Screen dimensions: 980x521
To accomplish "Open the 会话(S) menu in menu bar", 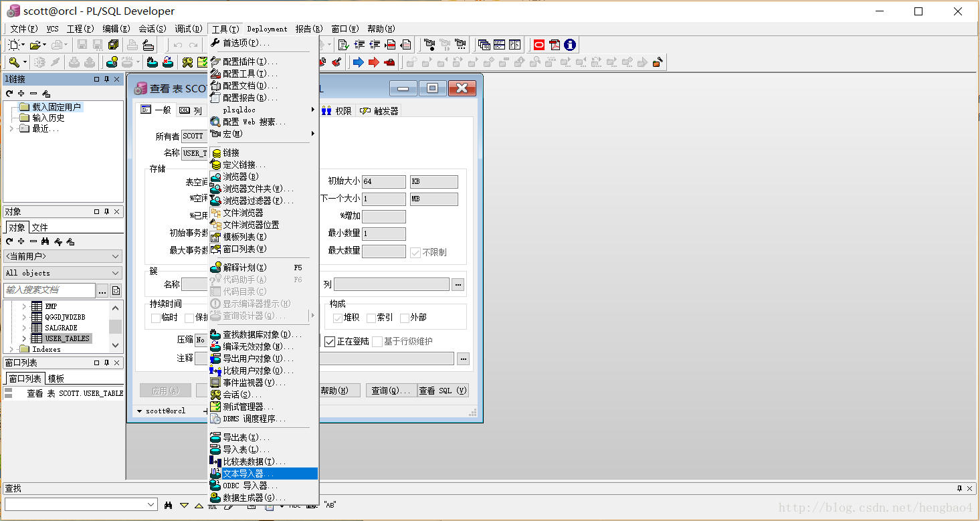I will point(153,29).
